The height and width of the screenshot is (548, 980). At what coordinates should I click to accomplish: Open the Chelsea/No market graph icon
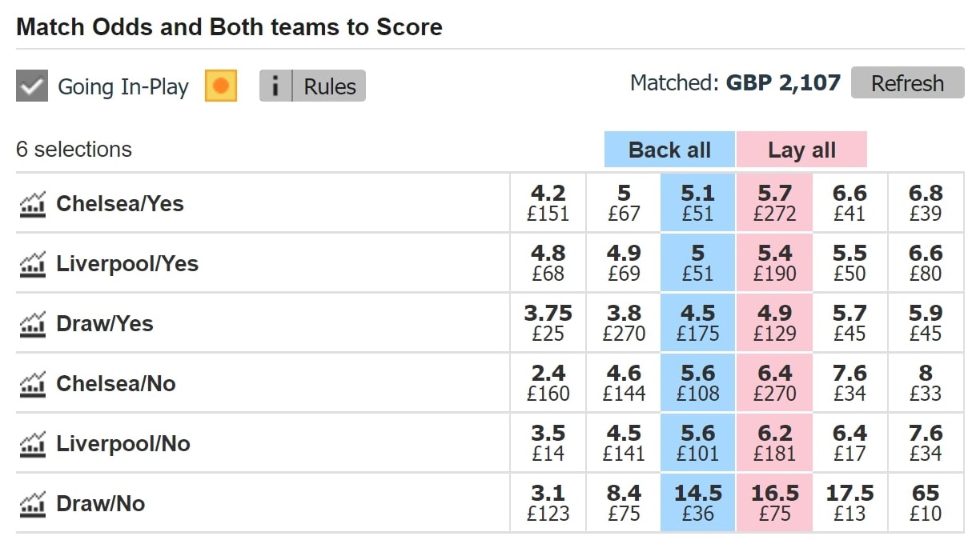pyautogui.click(x=33, y=384)
